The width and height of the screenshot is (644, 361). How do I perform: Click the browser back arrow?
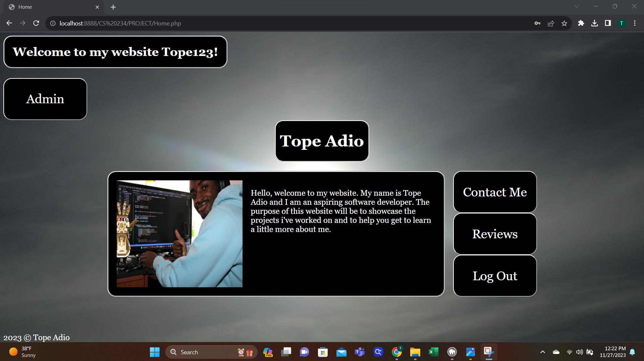[9, 23]
